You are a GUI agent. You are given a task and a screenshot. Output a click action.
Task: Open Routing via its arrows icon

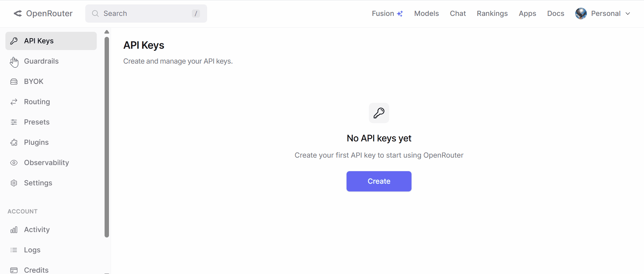tap(14, 102)
